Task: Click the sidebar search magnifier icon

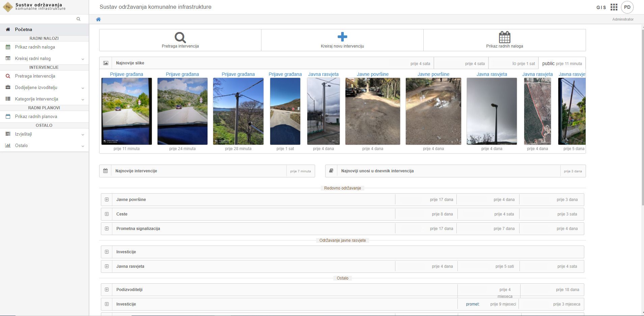Action: pos(79,19)
